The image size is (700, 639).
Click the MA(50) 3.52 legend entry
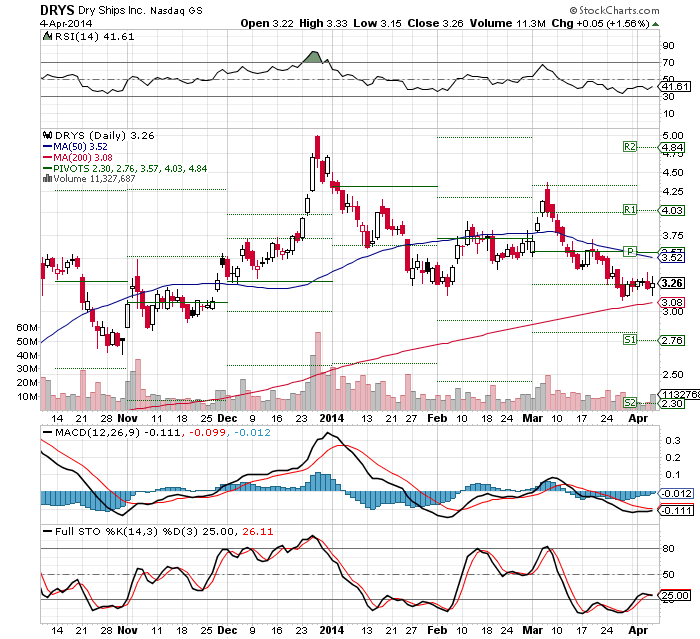tap(75, 146)
